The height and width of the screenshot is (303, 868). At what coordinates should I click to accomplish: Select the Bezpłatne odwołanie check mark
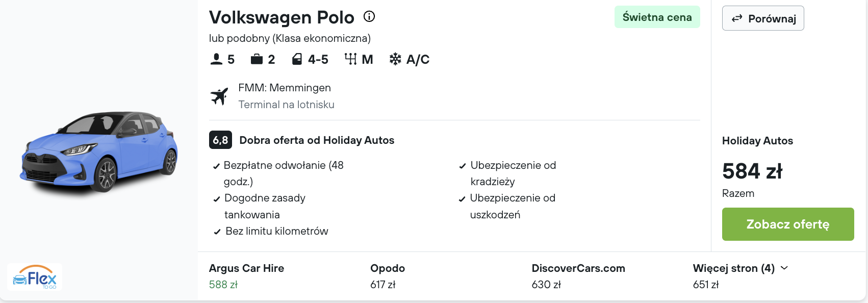coord(216,166)
